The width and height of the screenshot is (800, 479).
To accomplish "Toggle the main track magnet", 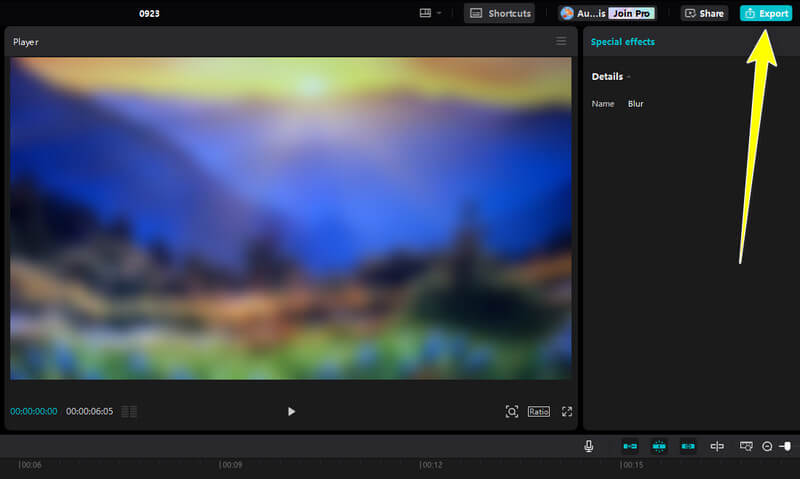I will (630, 446).
